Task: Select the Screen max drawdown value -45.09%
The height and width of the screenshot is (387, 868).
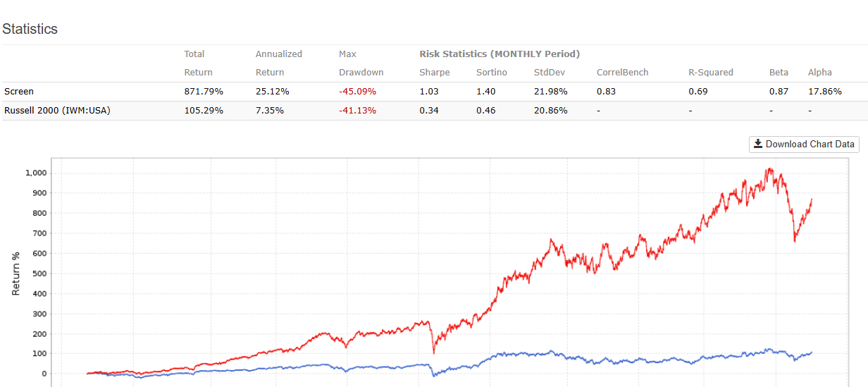Action: coord(357,92)
